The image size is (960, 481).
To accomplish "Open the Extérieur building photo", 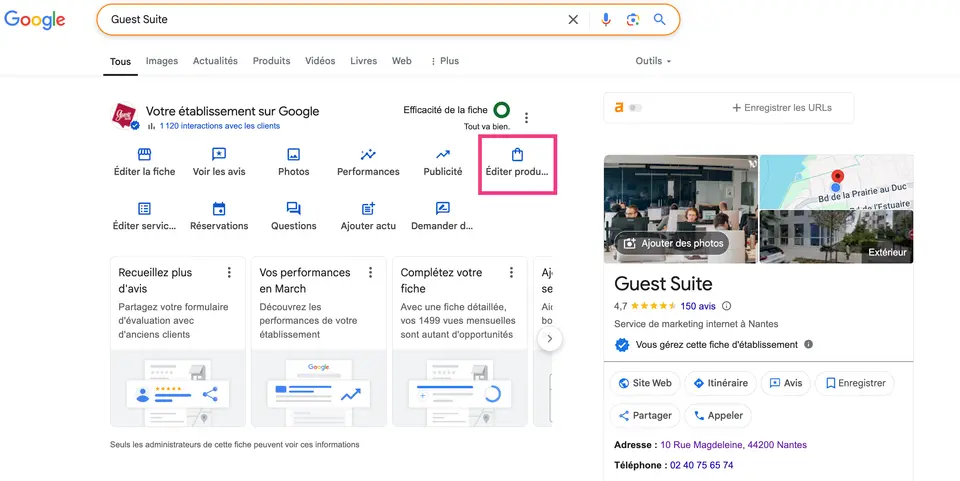I will pyautogui.click(x=836, y=237).
